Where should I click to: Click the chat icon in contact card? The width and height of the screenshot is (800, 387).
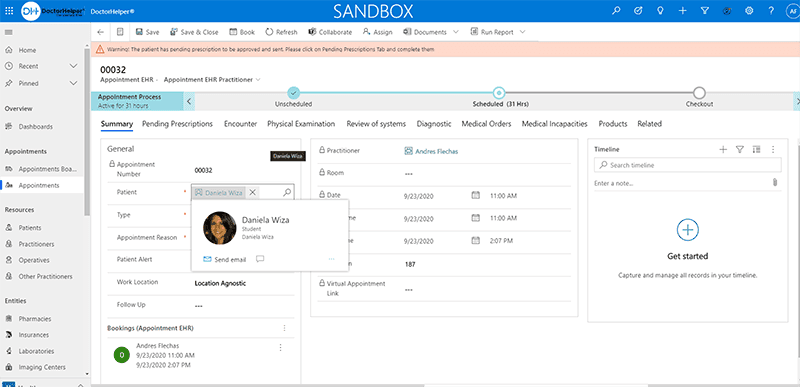coord(260,259)
